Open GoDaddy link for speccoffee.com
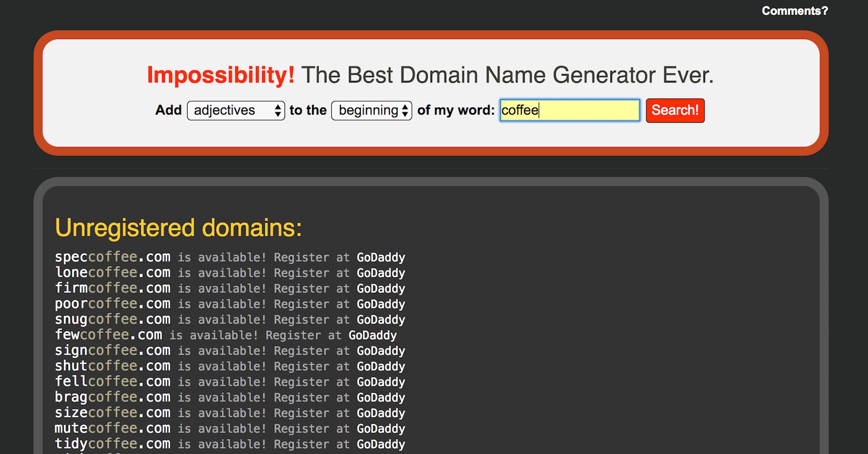 pos(381,258)
